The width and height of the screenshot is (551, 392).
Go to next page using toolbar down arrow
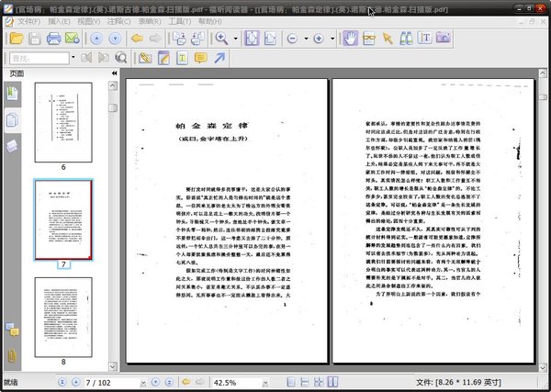tap(115, 39)
